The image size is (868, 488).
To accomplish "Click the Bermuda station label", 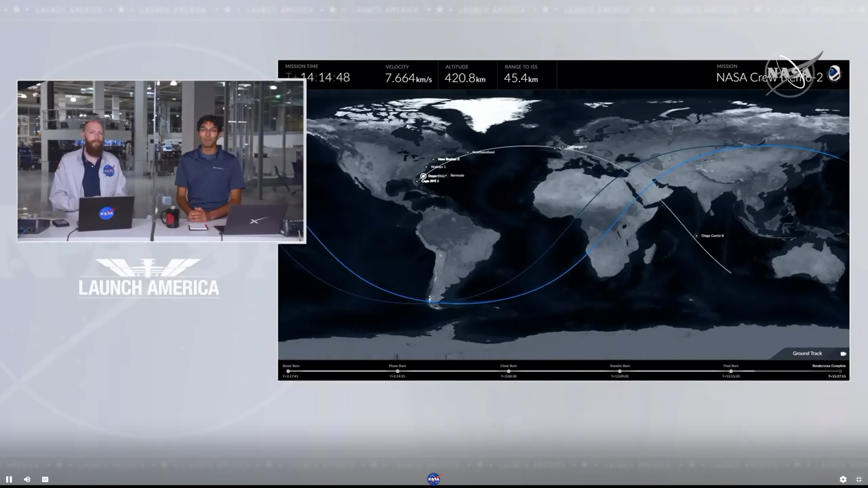I will click(x=457, y=175).
